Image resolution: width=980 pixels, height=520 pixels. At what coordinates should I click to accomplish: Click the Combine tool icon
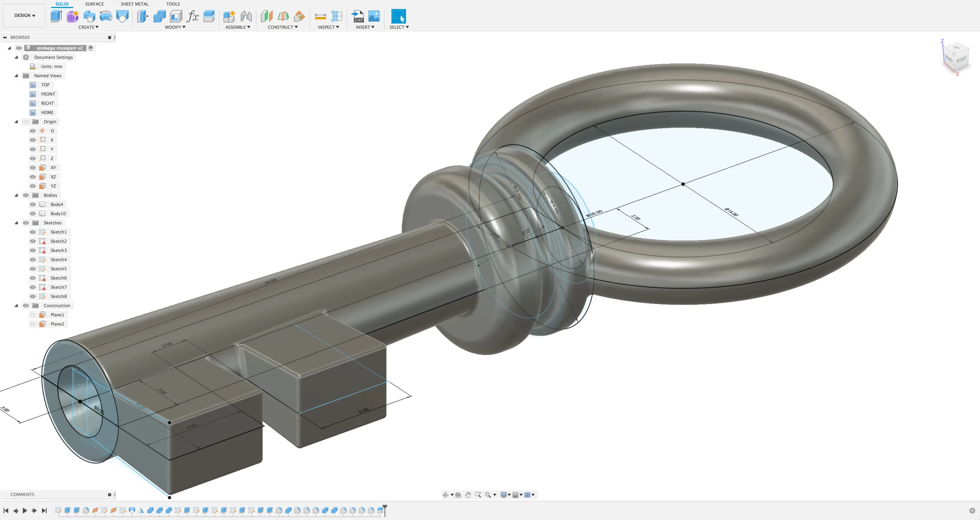click(159, 16)
